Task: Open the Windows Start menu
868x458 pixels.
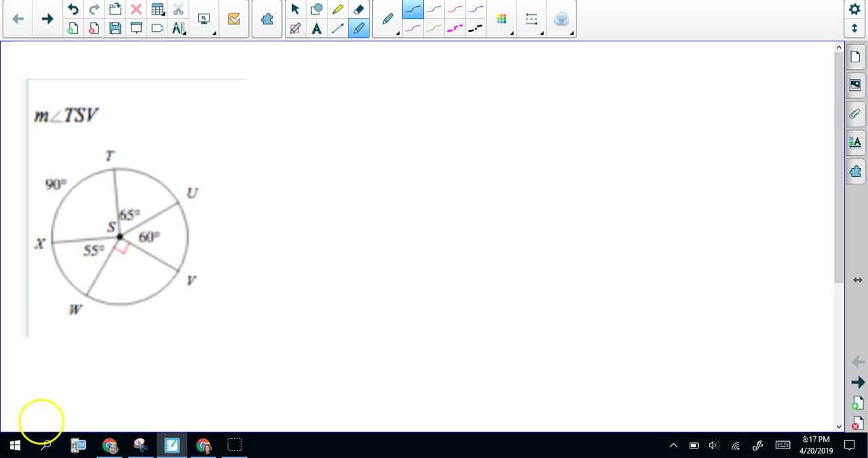Action: tap(15, 445)
